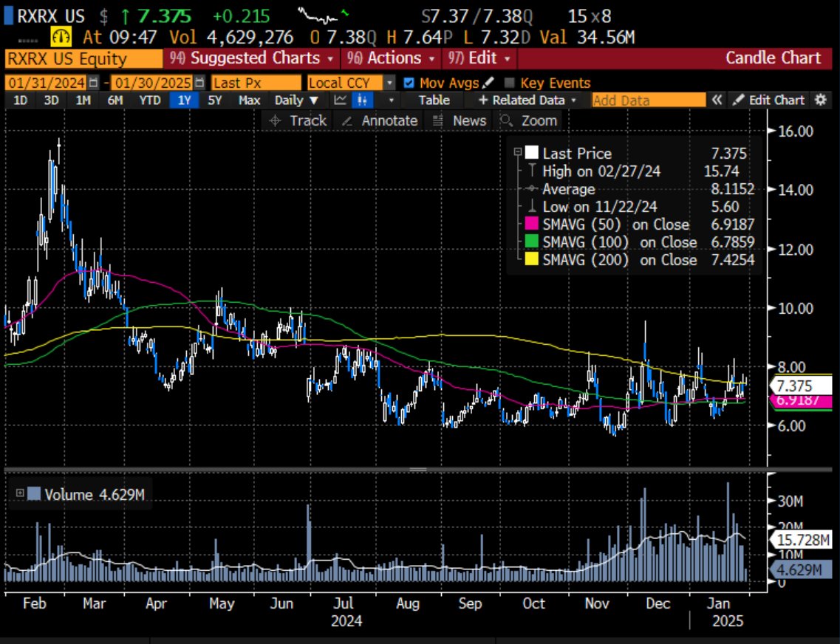
Task: Select the candlestick chart type icon
Action: click(x=363, y=100)
